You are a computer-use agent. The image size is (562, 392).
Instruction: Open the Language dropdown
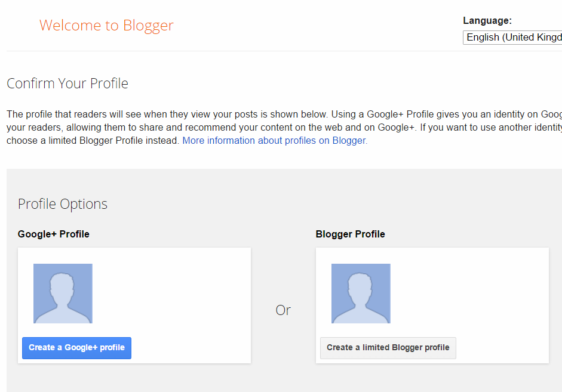[512, 37]
